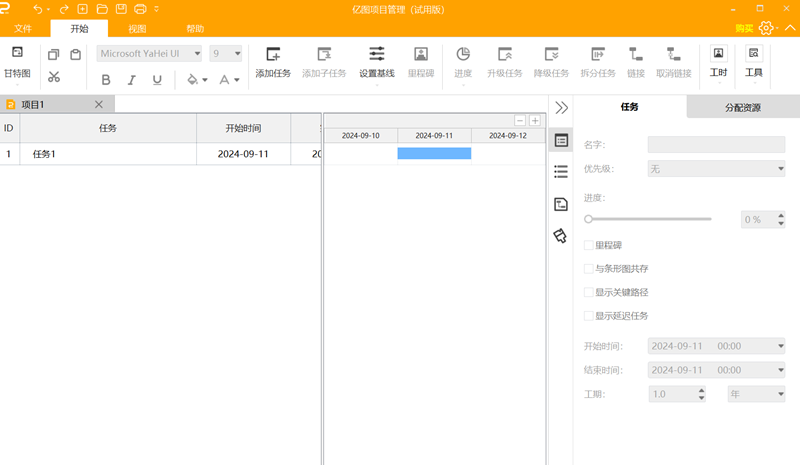Collapse the right panel with double-chevron icon
Screen dimensions: 800x465
coord(561,108)
